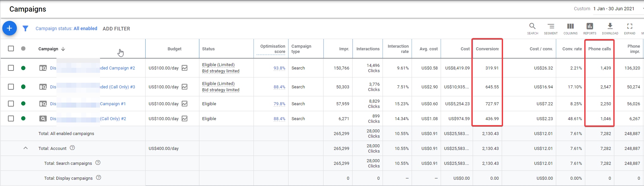Click the blue add campaign plus button
Viewport: 644px width, 186px height.
coord(10,28)
